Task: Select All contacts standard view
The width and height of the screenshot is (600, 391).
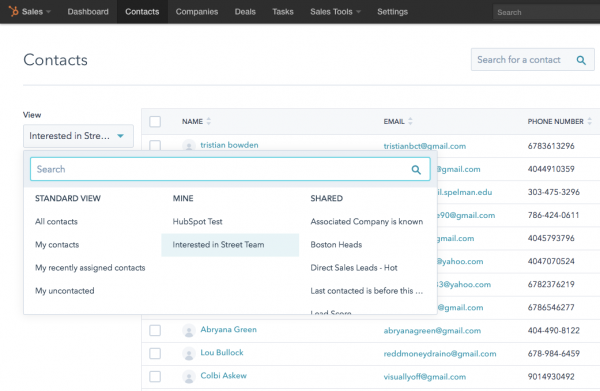Action: [x=56, y=222]
